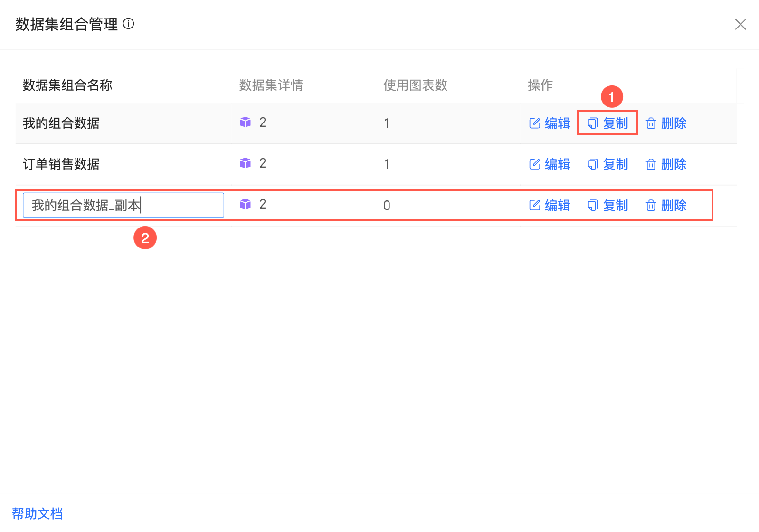Viewport: 759px width, 532px height.
Task: Click the 删除 trash icon in the 副本 row
Action: pyautogui.click(x=651, y=205)
